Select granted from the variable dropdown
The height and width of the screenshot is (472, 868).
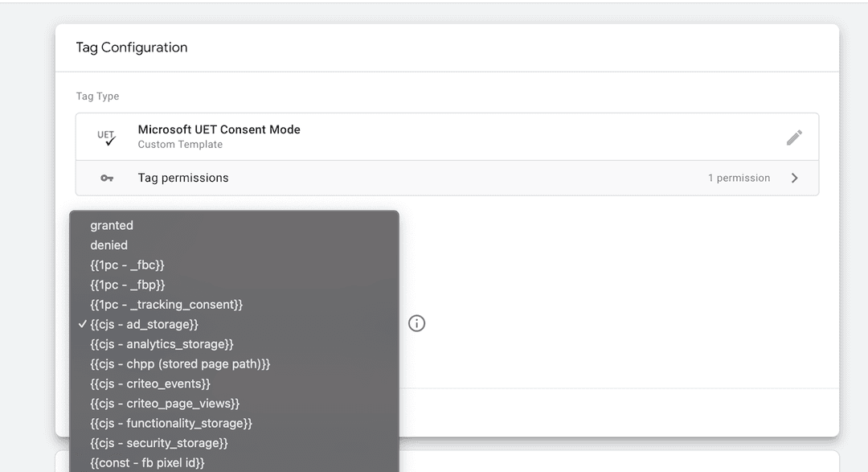pyautogui.click(x=112, y=225)
